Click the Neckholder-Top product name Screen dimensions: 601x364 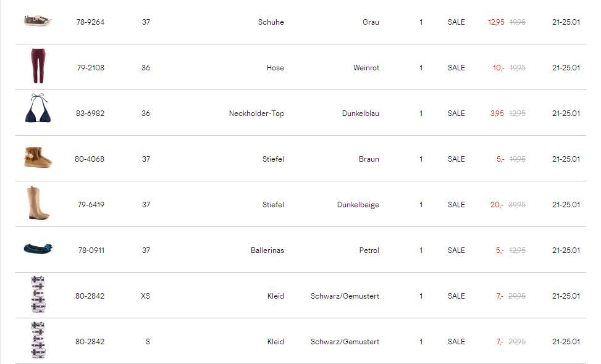click(x=256, y=114)
